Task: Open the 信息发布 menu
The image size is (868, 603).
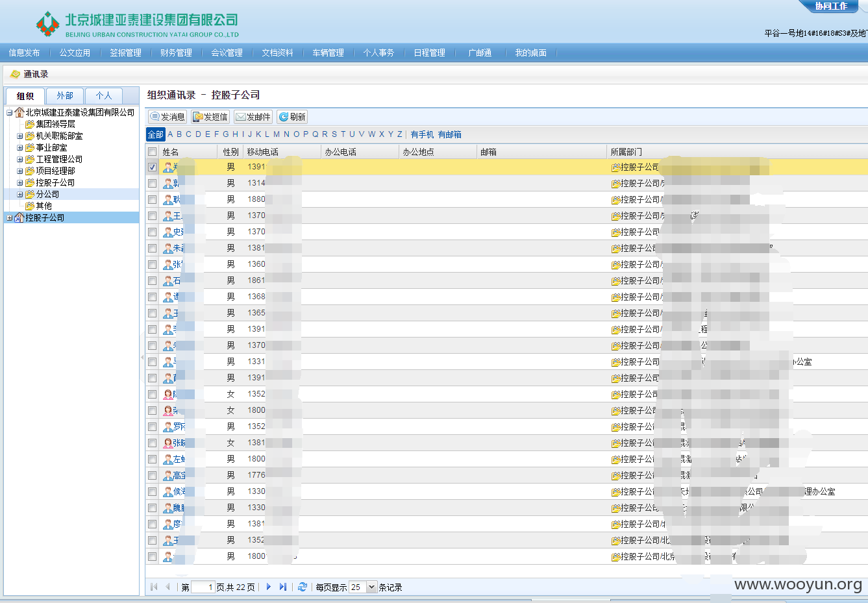Action: pyautogui.click(x=24, y=53)
